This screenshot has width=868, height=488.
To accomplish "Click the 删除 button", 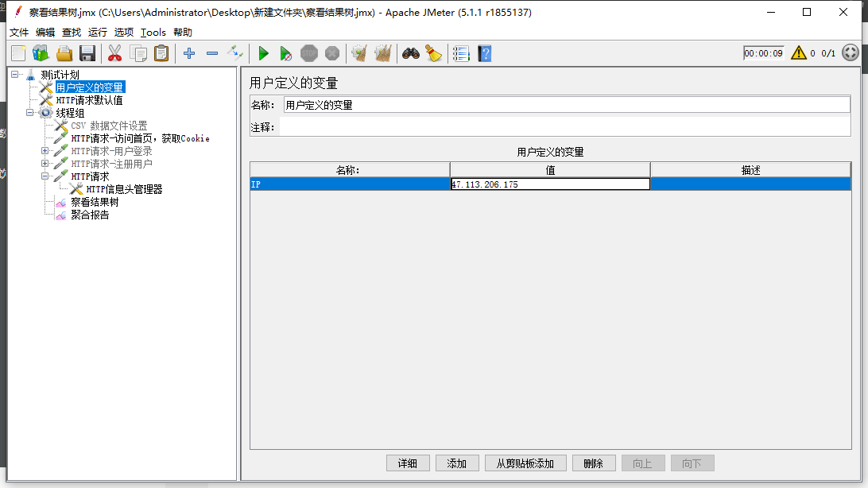I will tap(594, 463).
